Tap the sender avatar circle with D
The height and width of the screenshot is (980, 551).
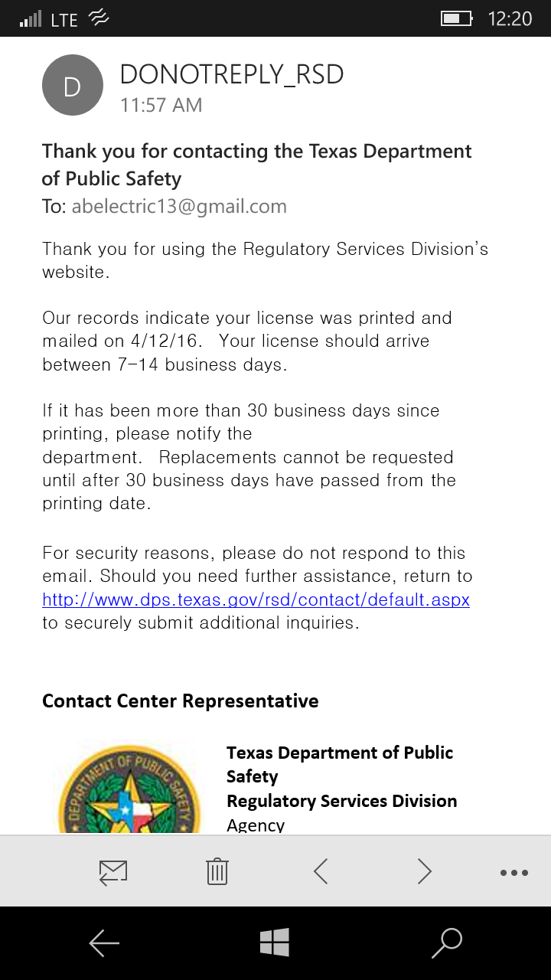[72, 86]
